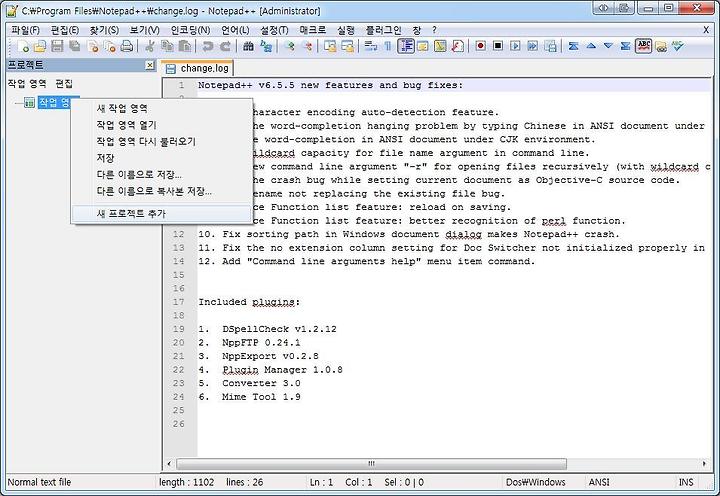This screenshot has width=720, height=496.
Task: Select 새 프로젝트 추가 in context menu
Action: point(162,213)
